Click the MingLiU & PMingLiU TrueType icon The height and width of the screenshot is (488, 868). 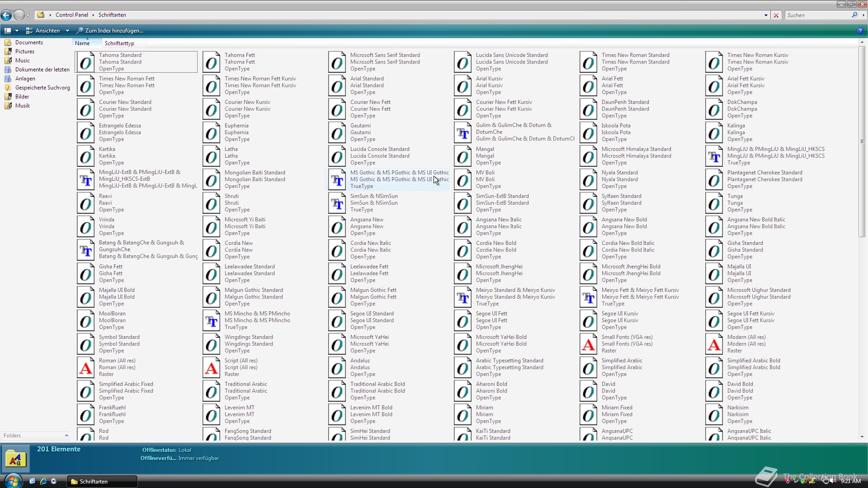tap(714, 156)
